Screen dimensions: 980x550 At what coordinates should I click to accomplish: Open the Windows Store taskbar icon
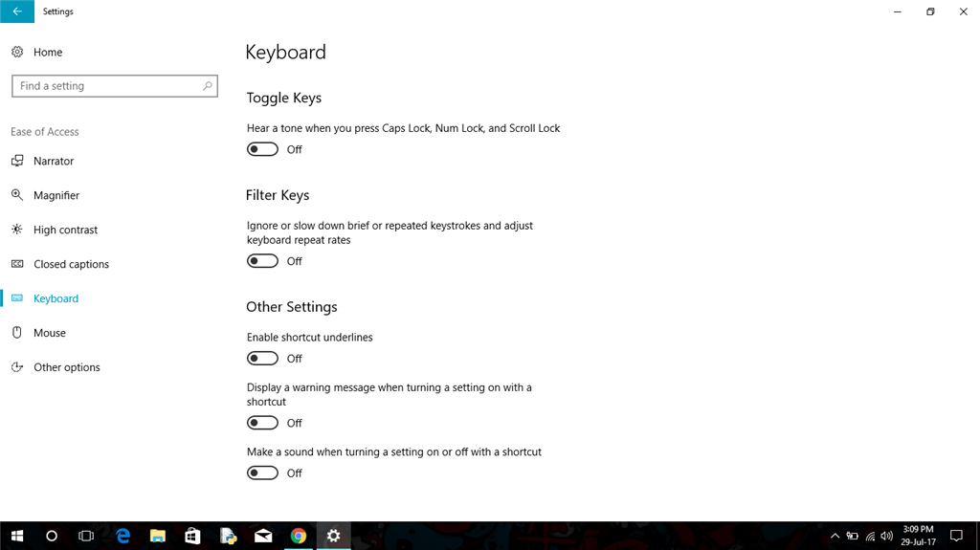pyautogui.click(x=192, y=536)
